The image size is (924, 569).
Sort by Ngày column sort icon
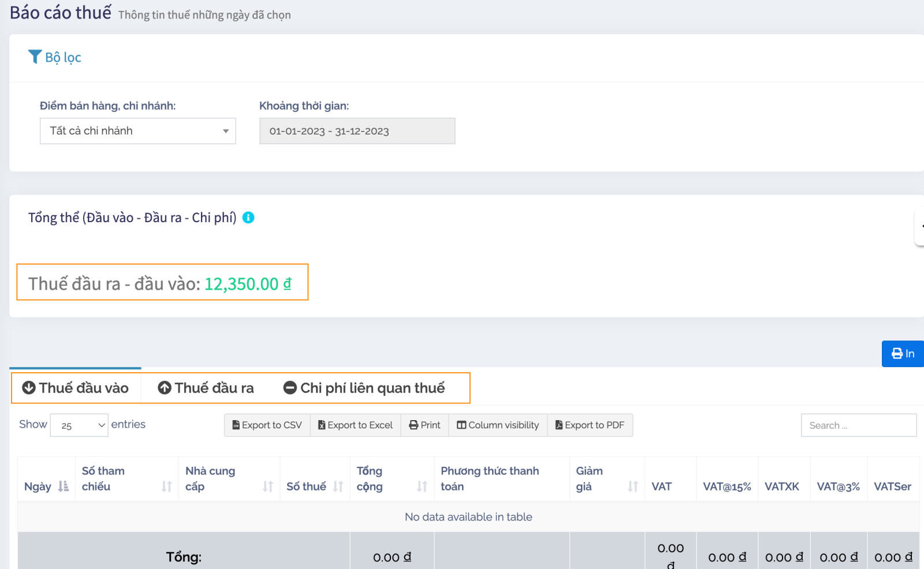63,486
